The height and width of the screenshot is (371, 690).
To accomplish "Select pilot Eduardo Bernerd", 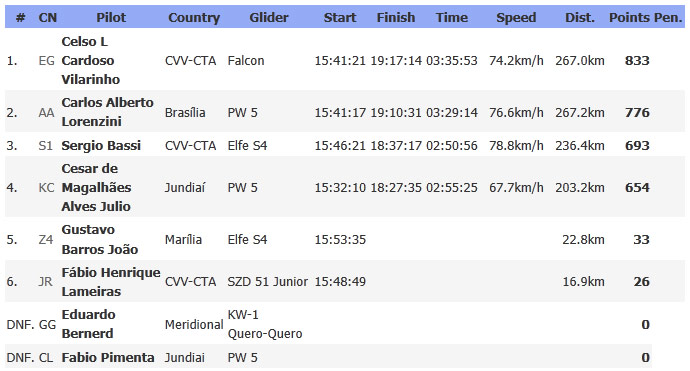I will pyautogui.click(x=88, y=324).
